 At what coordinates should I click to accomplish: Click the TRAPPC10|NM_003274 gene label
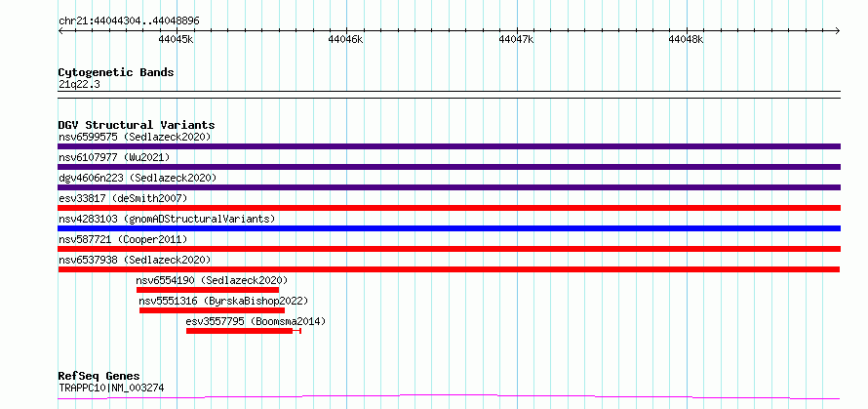click(x=111, y=388)
